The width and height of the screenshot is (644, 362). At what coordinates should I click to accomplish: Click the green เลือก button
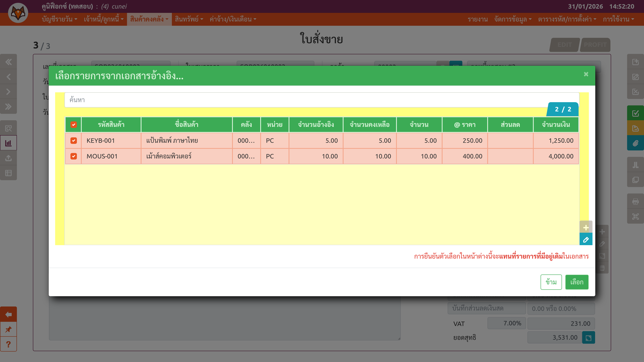click(x=577, y=282)
